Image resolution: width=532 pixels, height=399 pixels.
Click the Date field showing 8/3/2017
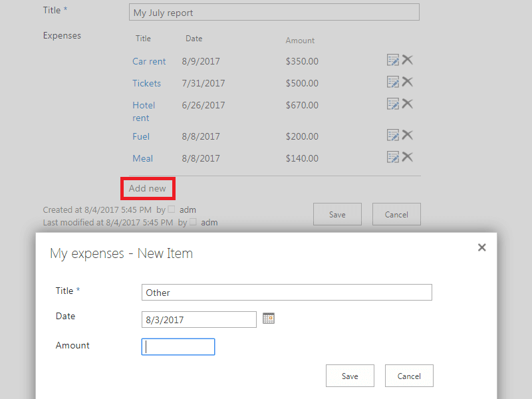pyautogui.click(x=199, y=320)
